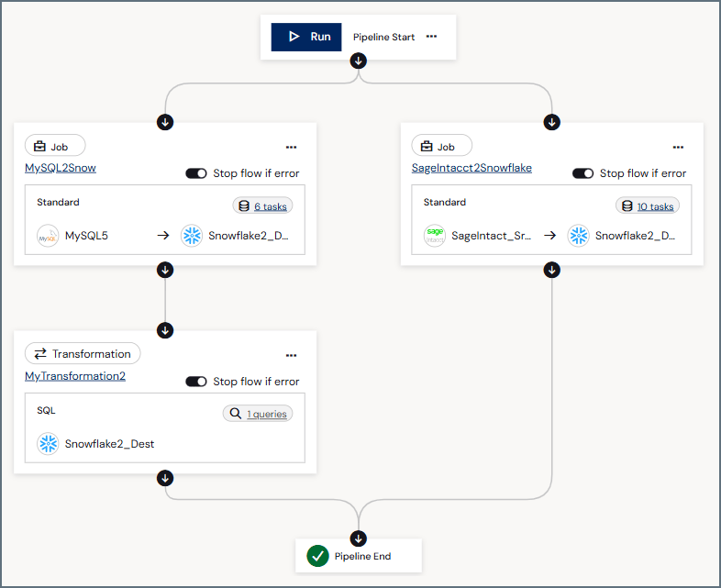Click Standard label in SageIntacct2Snowflake card

click(x=445, y=203)
